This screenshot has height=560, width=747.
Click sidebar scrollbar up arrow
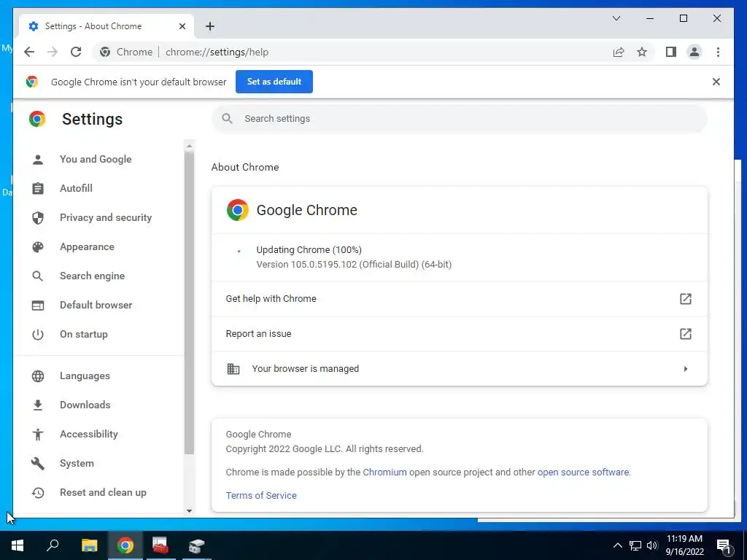point(189,146)
